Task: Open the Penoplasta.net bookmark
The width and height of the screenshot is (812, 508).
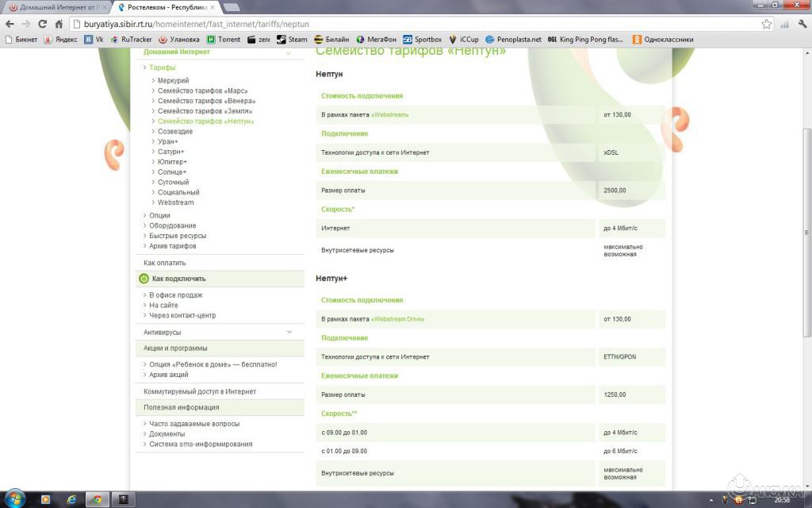Action: [x=513, y=40]
